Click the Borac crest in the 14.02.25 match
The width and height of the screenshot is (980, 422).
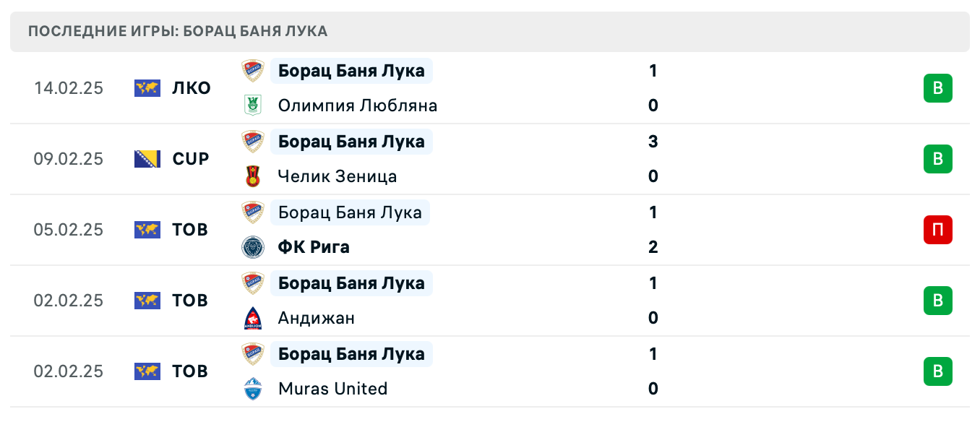[x=253, y=71]
